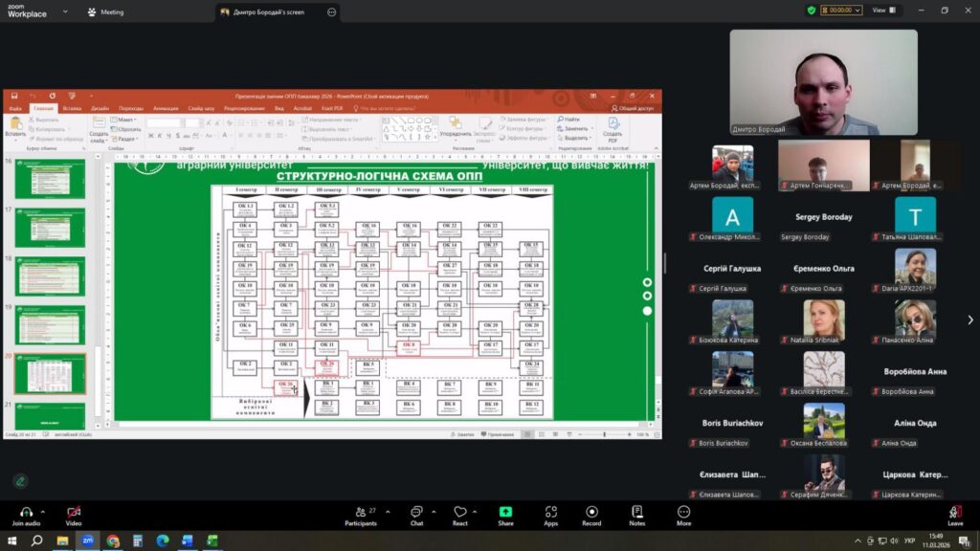Open Chrome from the Windows taskbar

click(112, 541)
